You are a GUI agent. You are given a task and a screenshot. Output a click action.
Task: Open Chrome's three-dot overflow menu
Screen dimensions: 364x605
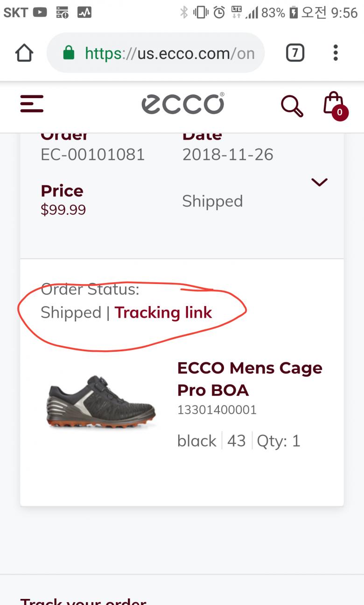[x=335, y=53]
